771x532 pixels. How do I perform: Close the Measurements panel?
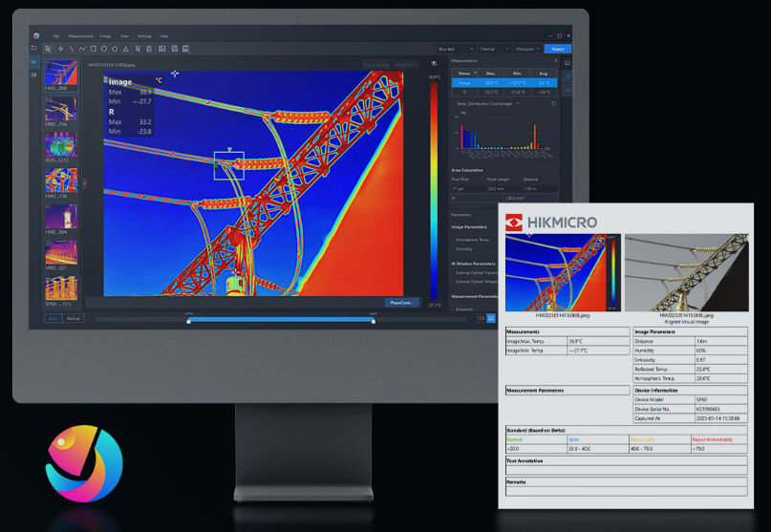point(556,60)
